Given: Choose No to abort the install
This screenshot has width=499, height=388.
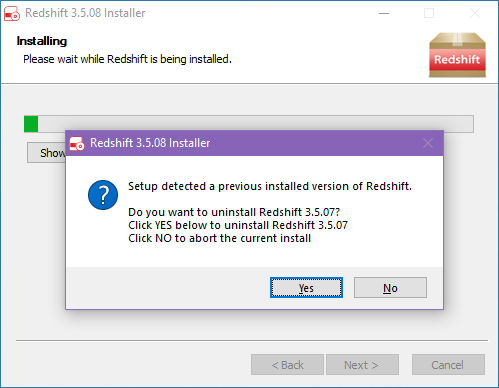Looking at the screenshot, I should point(390,288).
